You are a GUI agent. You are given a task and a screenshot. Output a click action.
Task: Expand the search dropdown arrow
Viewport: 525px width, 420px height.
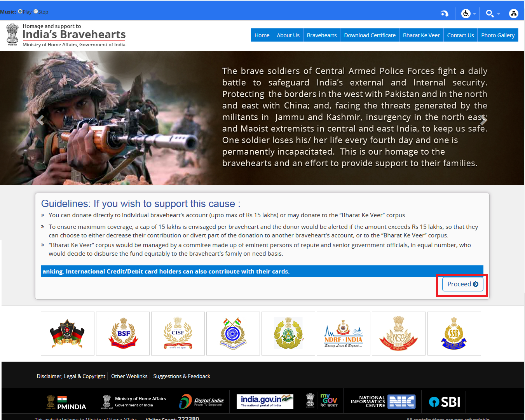click(498, 14)
